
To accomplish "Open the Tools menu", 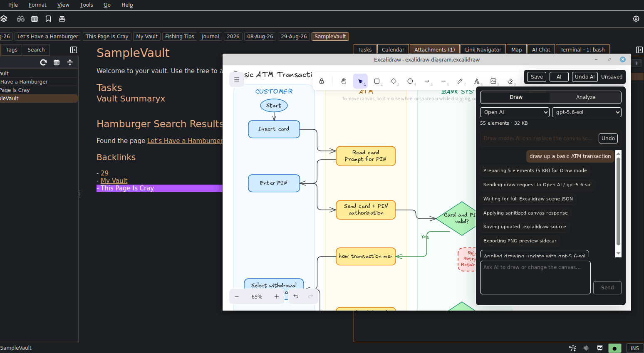I will 86,5.
